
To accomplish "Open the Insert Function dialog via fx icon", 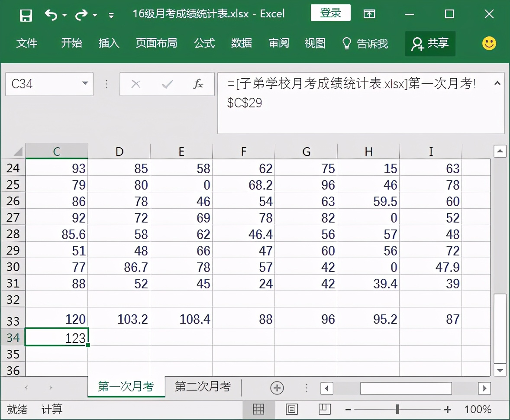I will [x=198, y=84].
